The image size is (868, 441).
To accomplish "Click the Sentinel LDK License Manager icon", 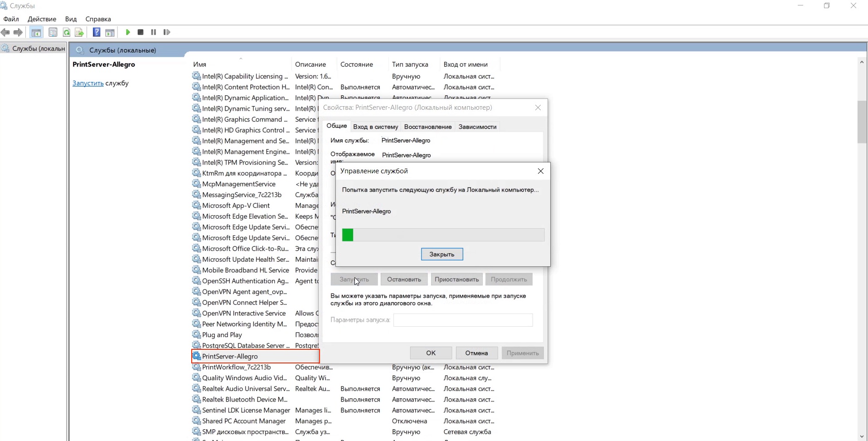I will pyautogui.click(x=196, y=410).
